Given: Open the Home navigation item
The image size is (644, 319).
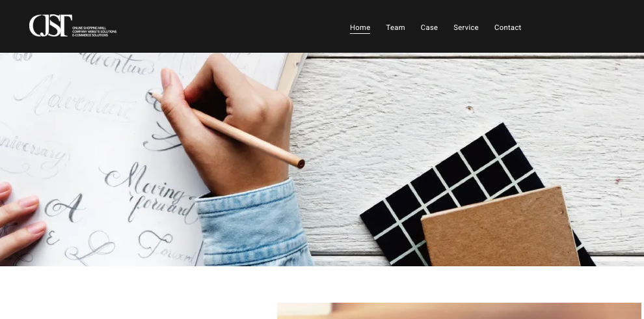Looking at the screenshot, I should pyautogui.click(x=360, y=27).
